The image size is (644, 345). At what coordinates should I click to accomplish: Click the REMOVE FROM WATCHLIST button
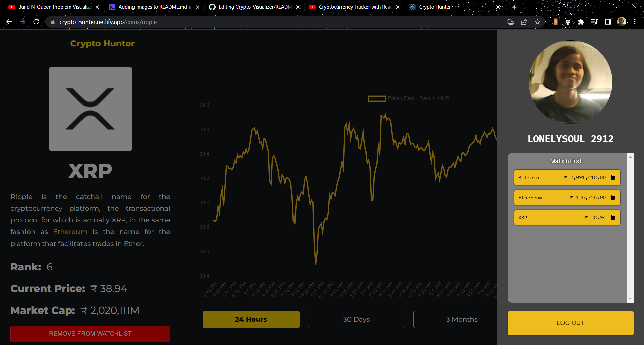pos(90,334)
